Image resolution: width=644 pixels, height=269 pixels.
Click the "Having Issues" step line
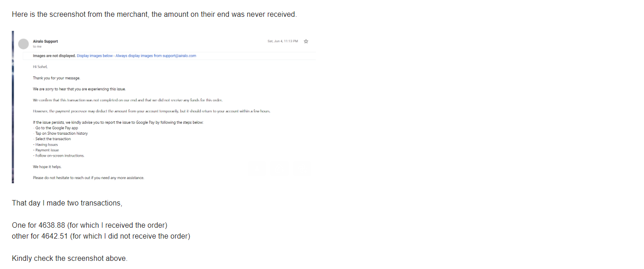pos(45,145)
